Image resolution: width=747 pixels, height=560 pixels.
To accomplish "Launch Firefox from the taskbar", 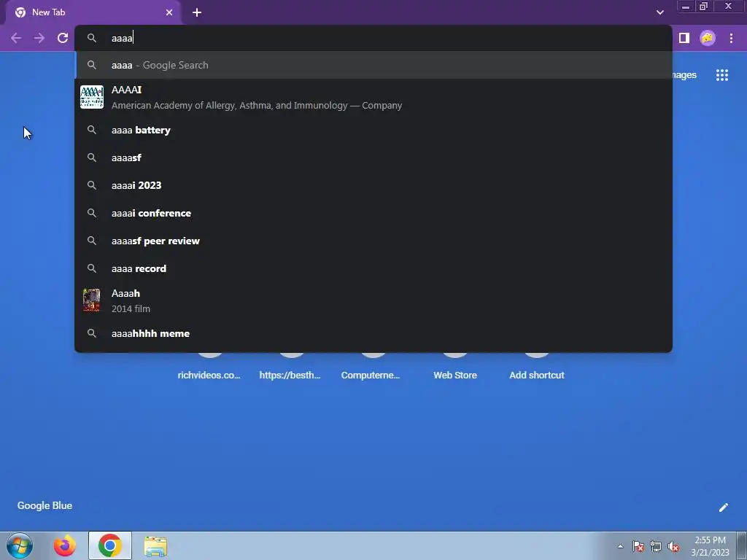I will 65,545.
